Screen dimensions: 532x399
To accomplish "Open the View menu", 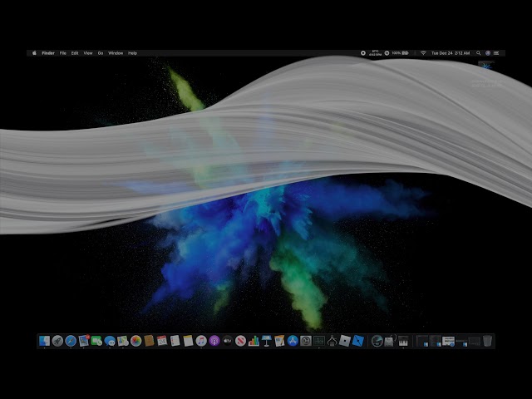I will (x=88, y=53).
